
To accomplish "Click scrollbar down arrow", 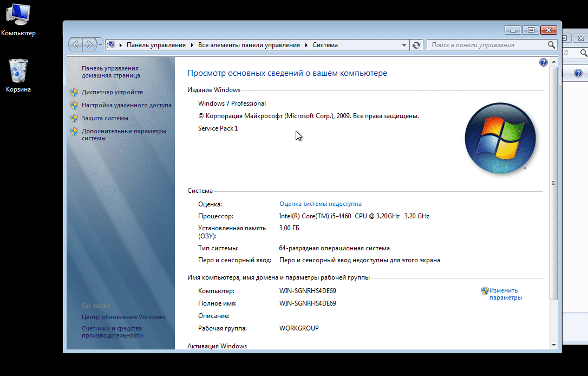I will (x=554, y=345).
